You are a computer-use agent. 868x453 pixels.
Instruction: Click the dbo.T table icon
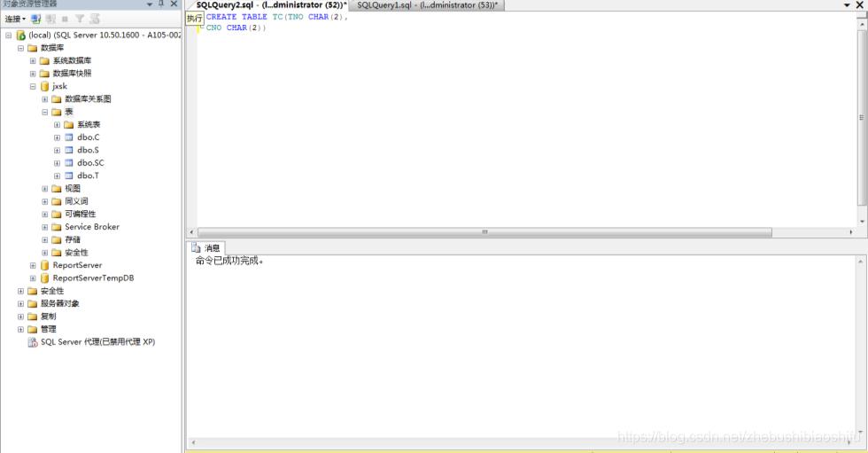(69, 176)
